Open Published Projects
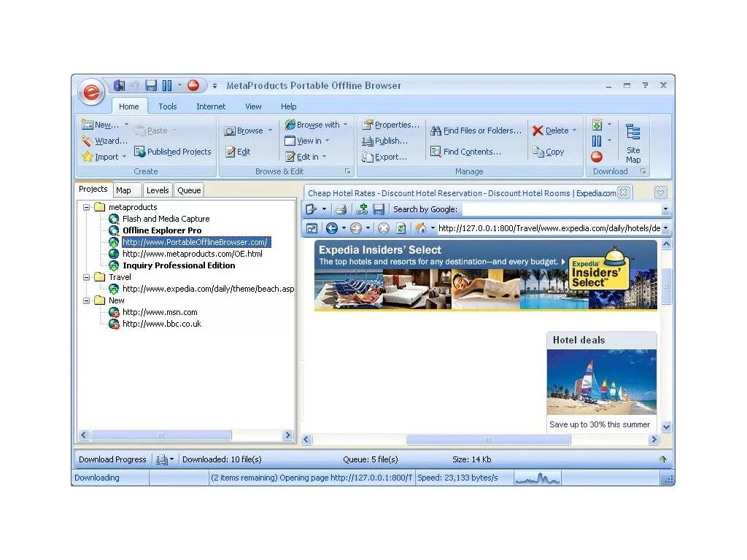The height and width of the screenshot is (560, 747). click(x=172, y=152)
